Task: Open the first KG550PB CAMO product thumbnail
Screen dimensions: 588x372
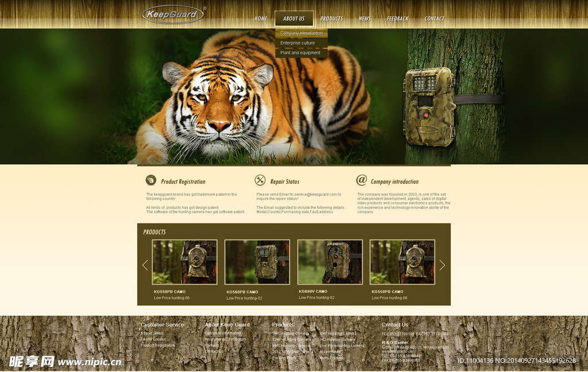Action: click(184, 262)
